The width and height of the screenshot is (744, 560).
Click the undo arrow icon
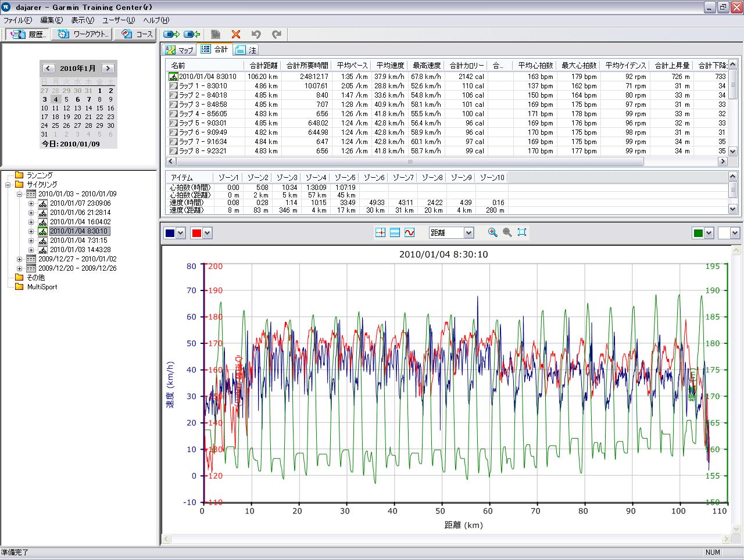click(256, 34)
